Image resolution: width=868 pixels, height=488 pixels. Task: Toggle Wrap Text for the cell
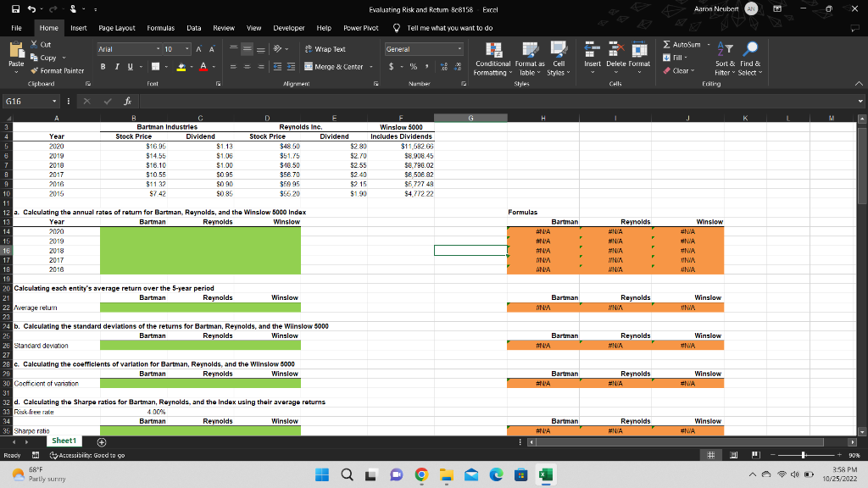coord(325,49)
